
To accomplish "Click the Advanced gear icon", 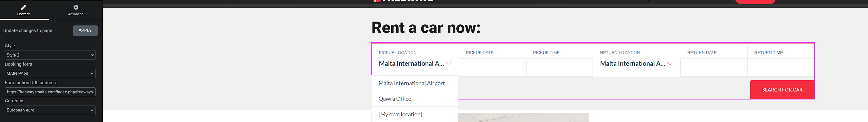I will 76,7.
